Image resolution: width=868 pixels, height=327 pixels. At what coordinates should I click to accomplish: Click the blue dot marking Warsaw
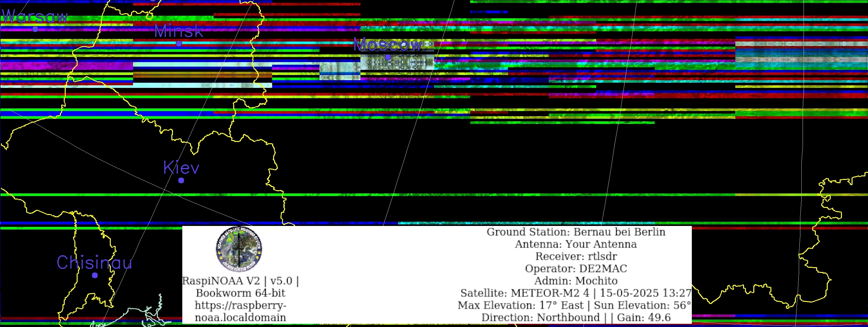tap(35, 29)
